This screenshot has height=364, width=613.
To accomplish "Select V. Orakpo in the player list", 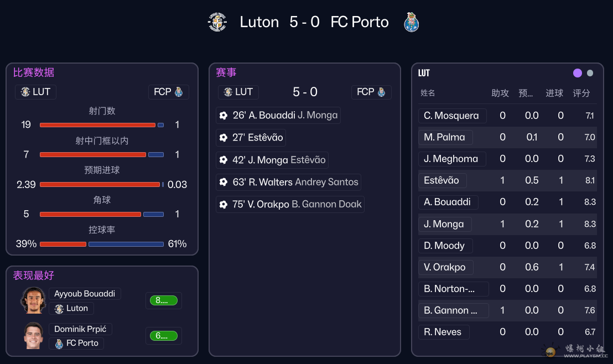I will (x=445, y=267).
